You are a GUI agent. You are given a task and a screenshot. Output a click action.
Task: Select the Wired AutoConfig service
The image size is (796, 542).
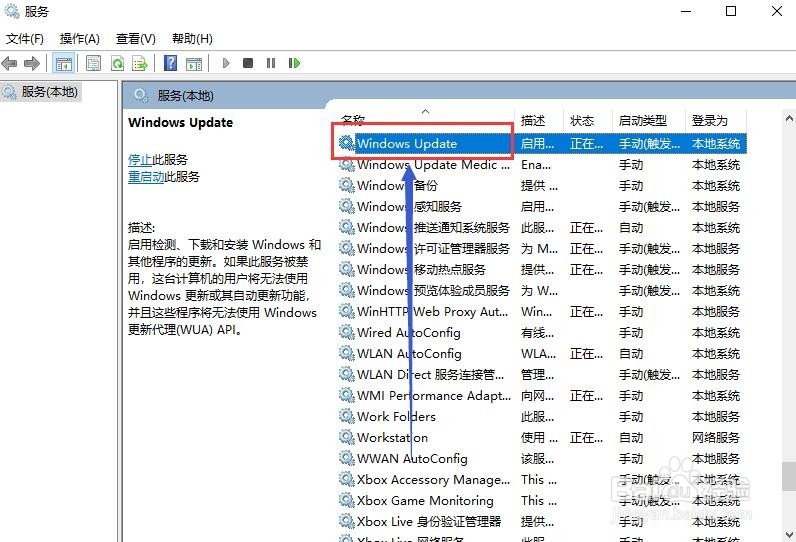pyautogui.click(x=541, y=332)
